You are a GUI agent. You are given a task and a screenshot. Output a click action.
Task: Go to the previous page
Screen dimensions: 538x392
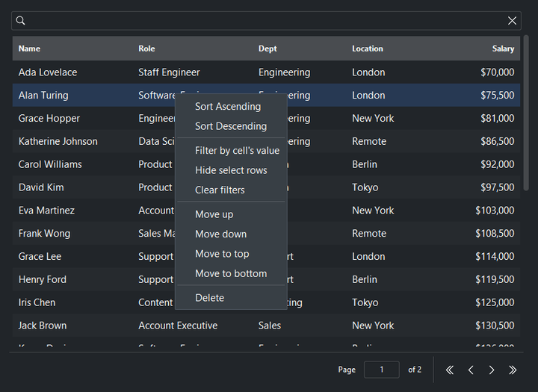tap(471, 370)
